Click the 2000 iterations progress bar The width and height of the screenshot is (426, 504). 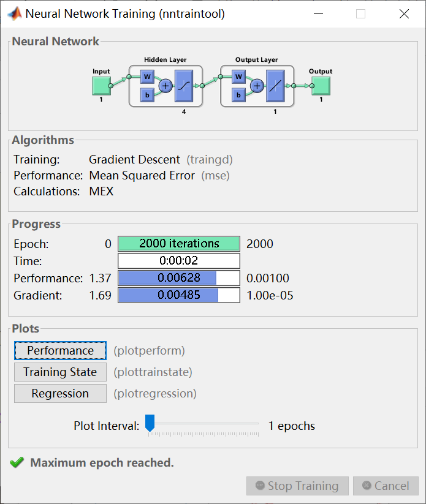point(178,244)
